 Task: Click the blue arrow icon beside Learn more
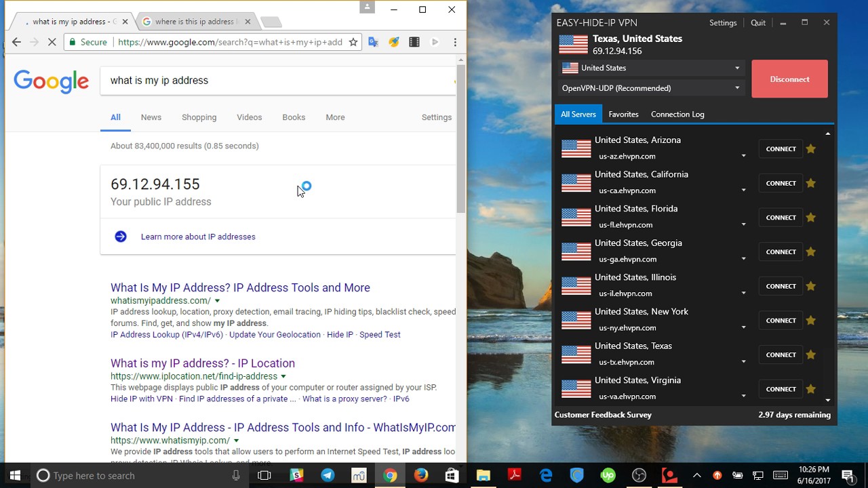point(121,237)
